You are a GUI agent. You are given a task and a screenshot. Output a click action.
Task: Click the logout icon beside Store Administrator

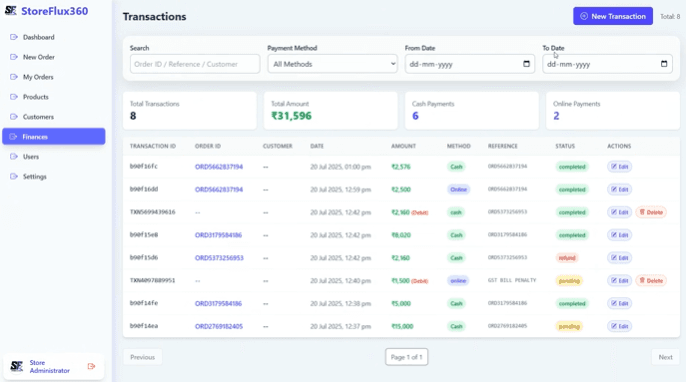pos(91,366)
